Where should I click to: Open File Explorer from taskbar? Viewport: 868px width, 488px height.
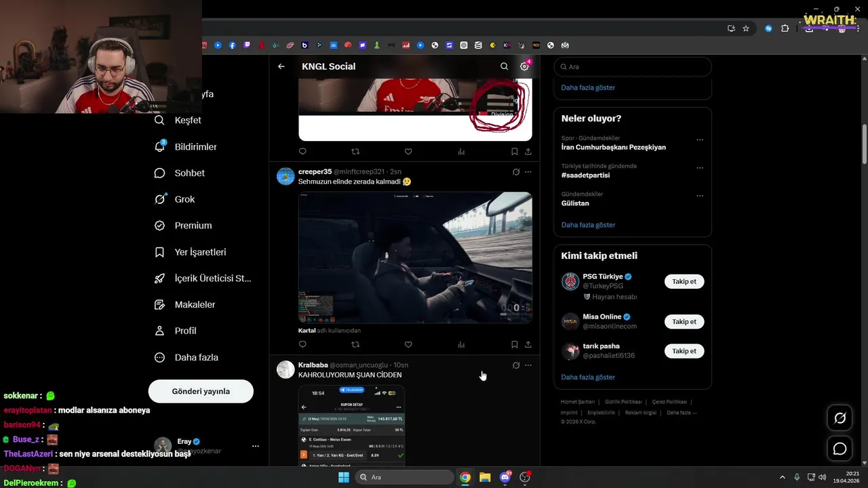point(485,477)
